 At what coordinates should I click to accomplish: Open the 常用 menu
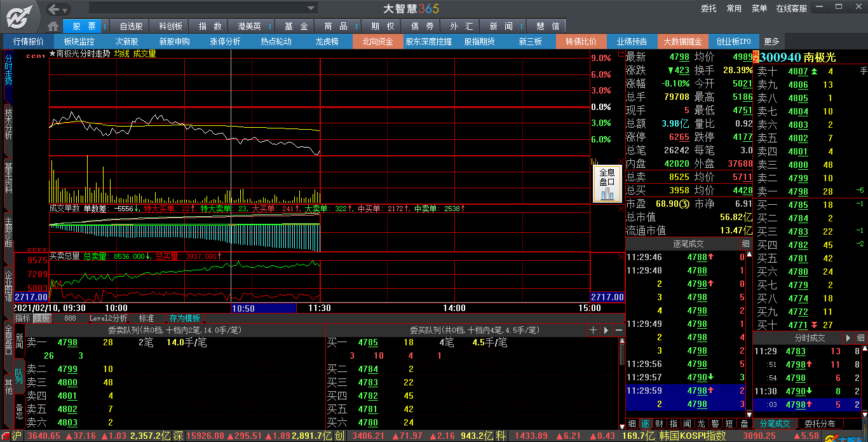click(734, 8)
